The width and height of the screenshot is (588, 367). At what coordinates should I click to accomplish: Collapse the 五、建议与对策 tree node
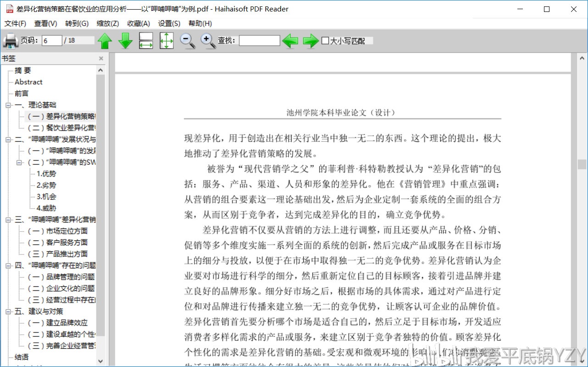point(8,311)
